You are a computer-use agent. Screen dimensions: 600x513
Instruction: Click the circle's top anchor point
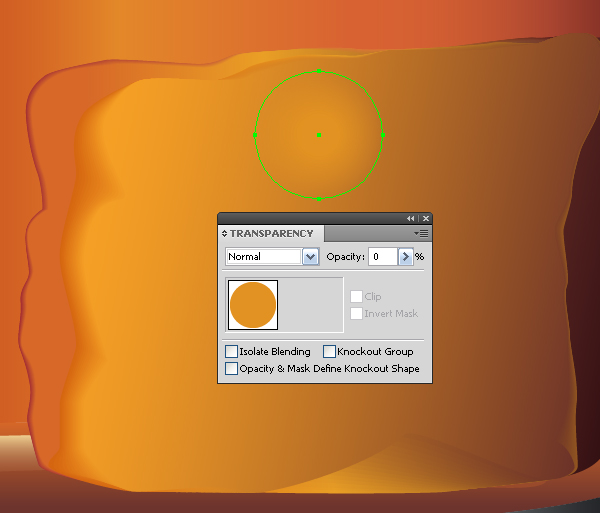tap(319, 71)
